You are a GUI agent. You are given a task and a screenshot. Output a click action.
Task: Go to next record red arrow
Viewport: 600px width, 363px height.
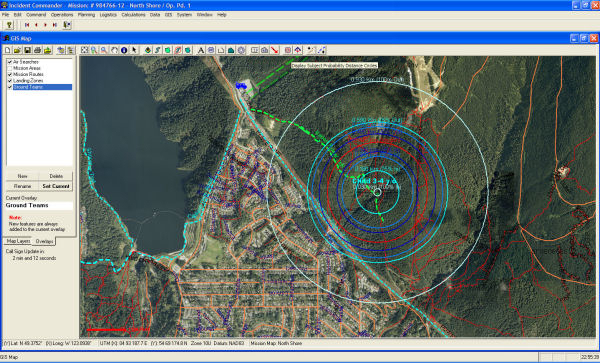pyautogui.click(x=45, y=25)
